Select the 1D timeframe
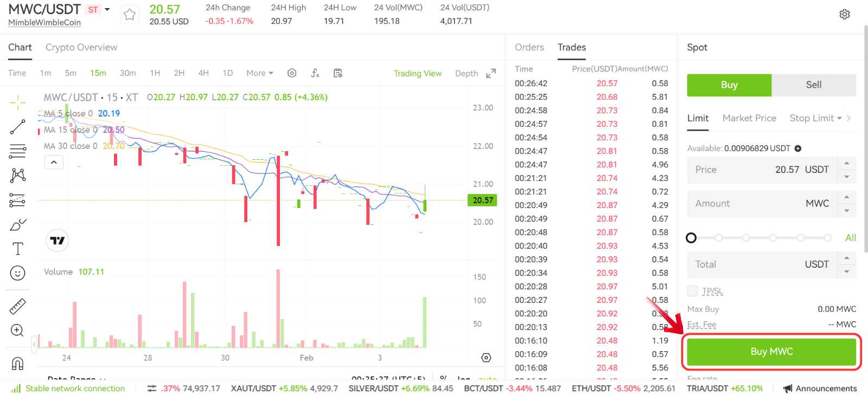Viewport: 868px width, 395px height. [x=228, y=73]
